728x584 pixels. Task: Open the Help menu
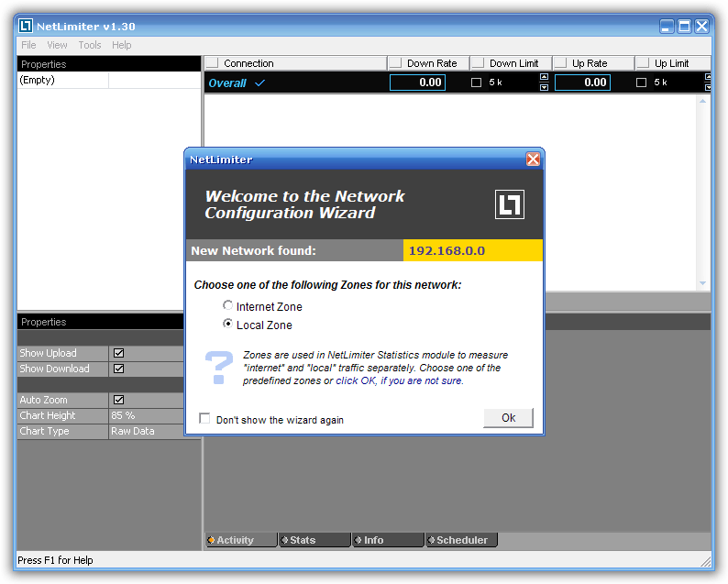[122, 45]
